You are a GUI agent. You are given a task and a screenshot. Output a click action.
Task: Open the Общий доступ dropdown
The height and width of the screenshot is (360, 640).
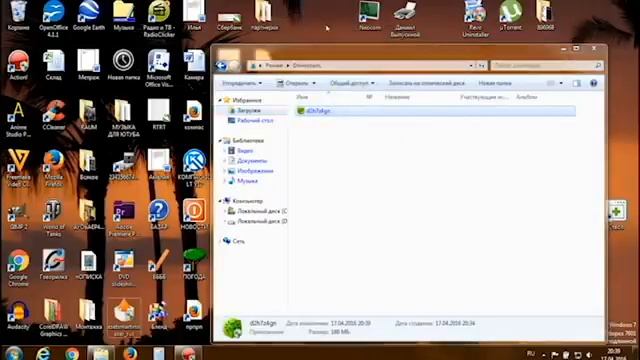[x=352, y=83]
